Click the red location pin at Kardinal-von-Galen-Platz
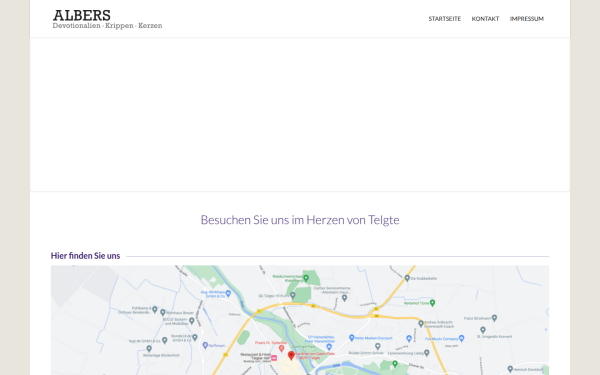The image size is (600, 375). coord(291,355)
